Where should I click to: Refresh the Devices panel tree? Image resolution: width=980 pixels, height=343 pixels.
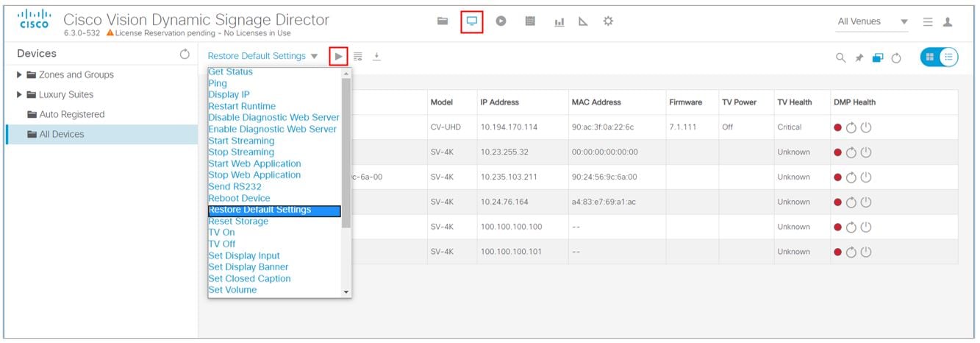point(185,54)
